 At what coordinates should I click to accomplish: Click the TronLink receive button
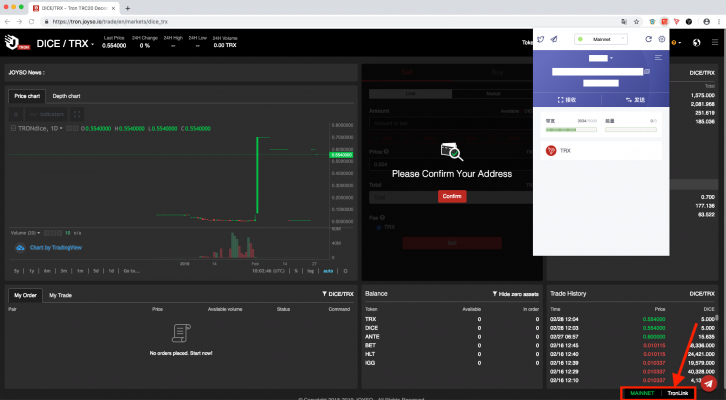(567, 100)
